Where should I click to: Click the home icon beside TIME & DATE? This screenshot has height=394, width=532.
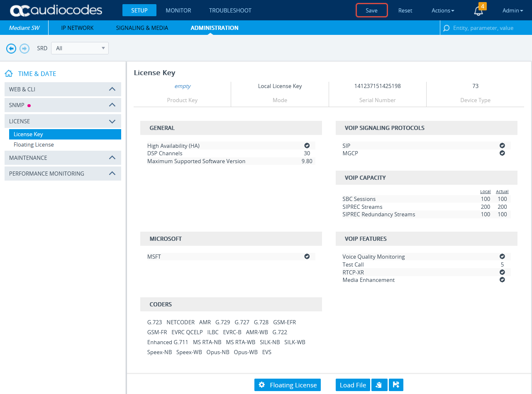[9, 73]
